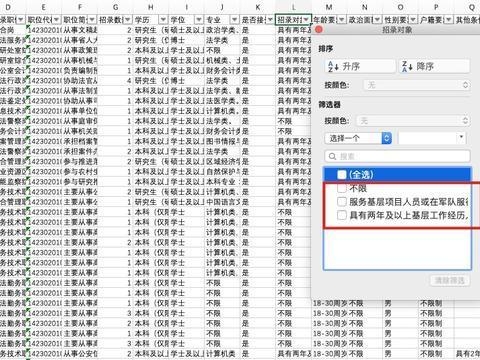Click the 搜索 search field
The width and height of the screenshot is (480, 360).
click(x=397, y=156)
